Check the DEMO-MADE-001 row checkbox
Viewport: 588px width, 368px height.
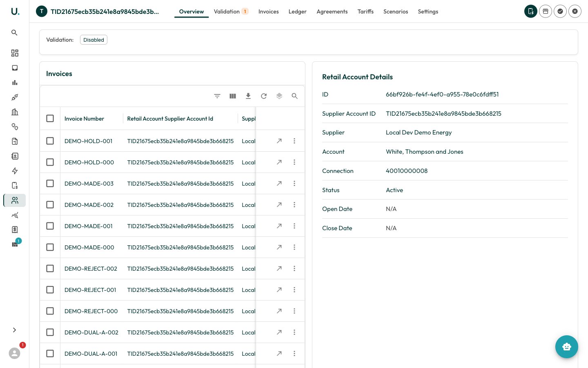pos(50,226)
